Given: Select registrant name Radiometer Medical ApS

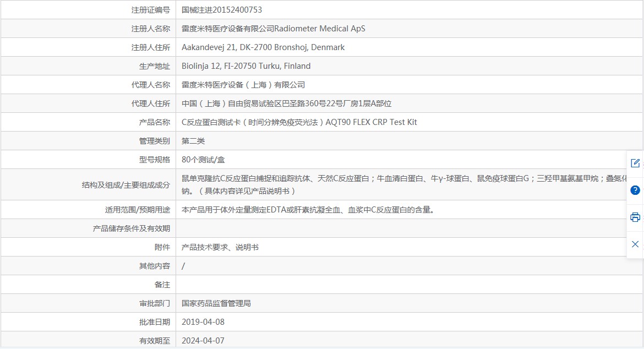Looking at the screenshot, I should pyautogui.click(x=320, y=29).
